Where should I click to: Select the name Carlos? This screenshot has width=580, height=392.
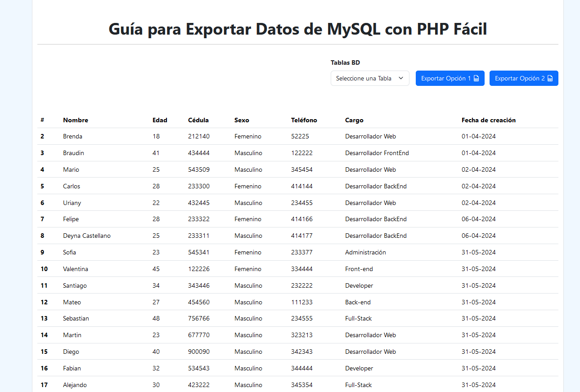click(x=72, y=186)
